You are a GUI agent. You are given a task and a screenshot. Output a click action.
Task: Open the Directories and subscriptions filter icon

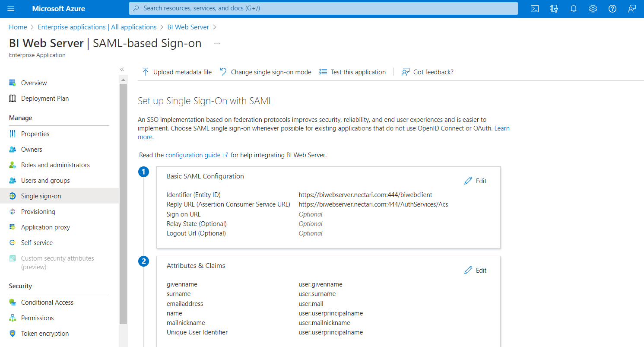pos(554,9)
